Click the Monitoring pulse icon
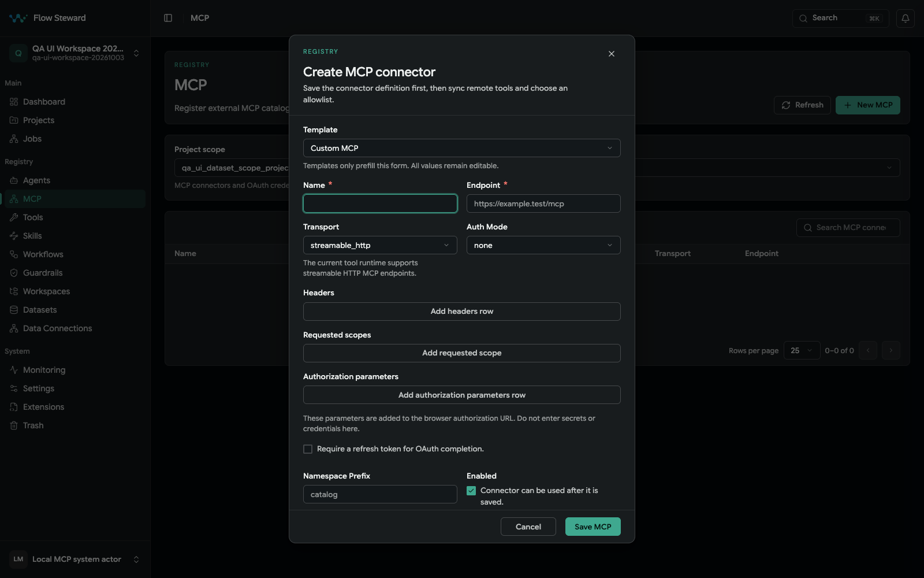924x578 pixels. tap(14, 370)
